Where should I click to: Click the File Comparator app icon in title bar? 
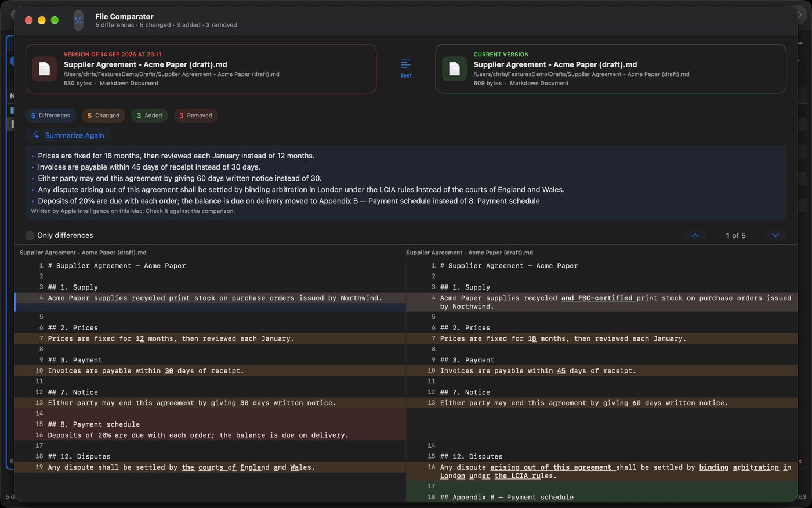(x=78, y=20)
